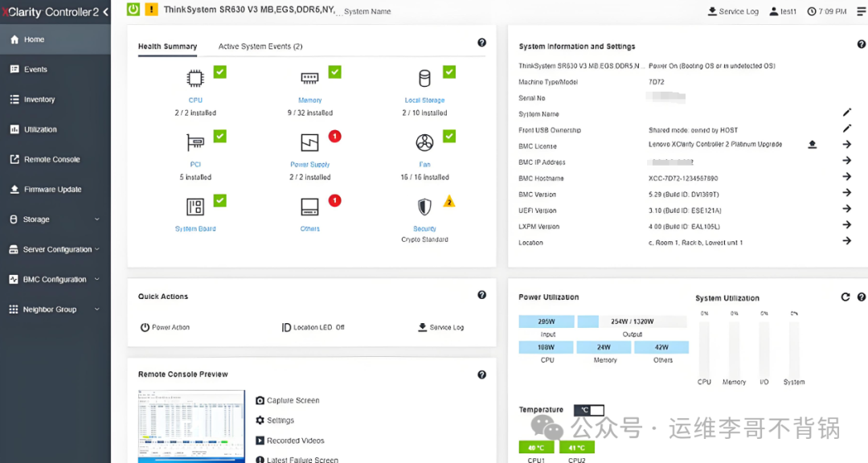This screenshot has width=868, height=463.
Task: Collapse the left navigation sidebar
Action: coord(106,12)
